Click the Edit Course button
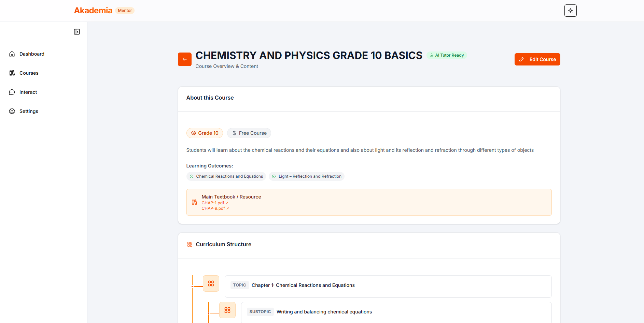 pos(537,59)
